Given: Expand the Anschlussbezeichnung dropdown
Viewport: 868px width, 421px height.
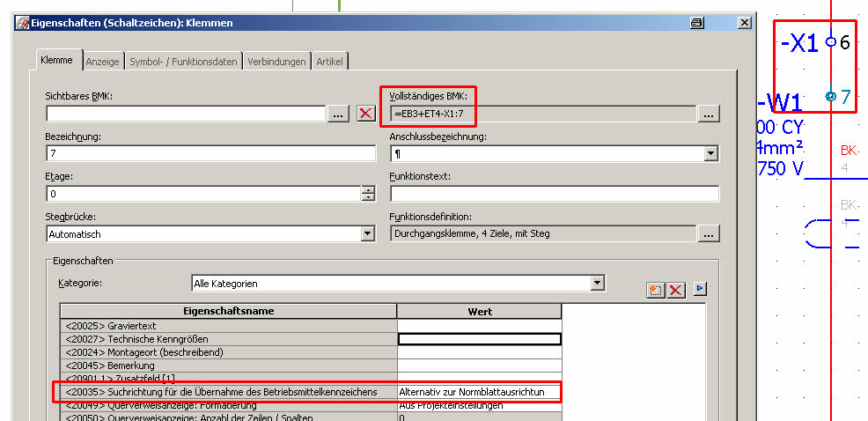Looking at the screenshot, I should click(x=711, y=153).
